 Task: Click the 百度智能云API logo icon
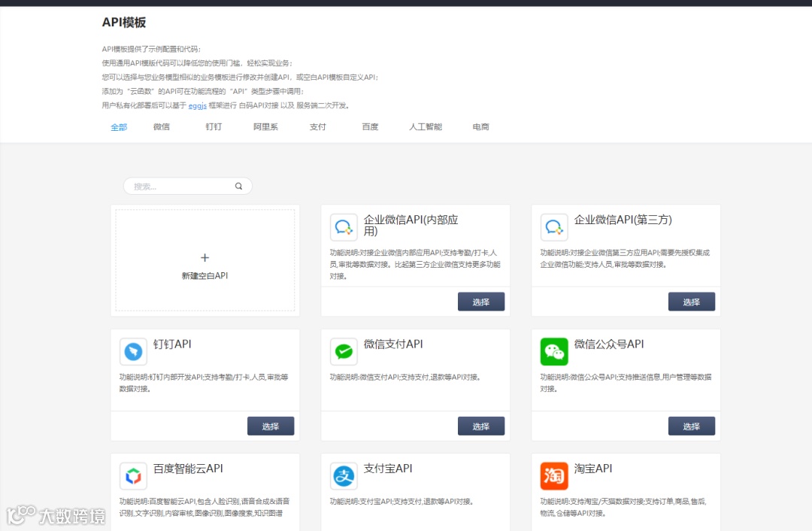tap(133, 476)
